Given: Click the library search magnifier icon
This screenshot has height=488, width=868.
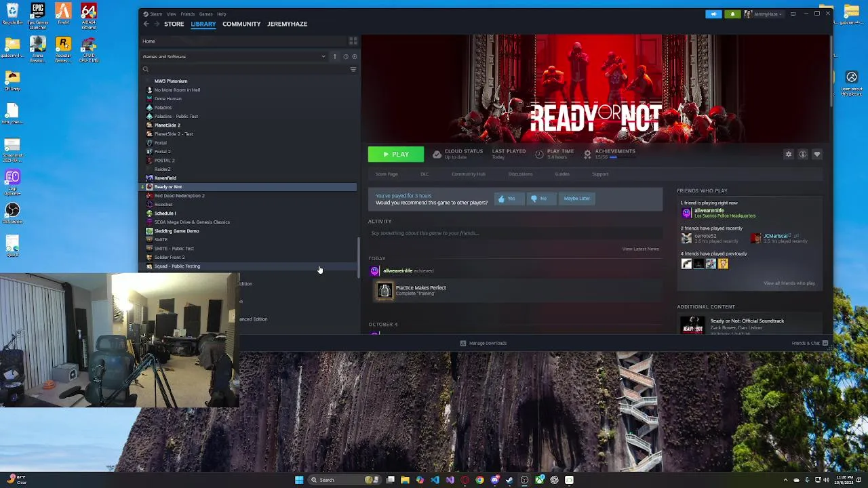Looking at the screenshot, I should tap(146, 69).
